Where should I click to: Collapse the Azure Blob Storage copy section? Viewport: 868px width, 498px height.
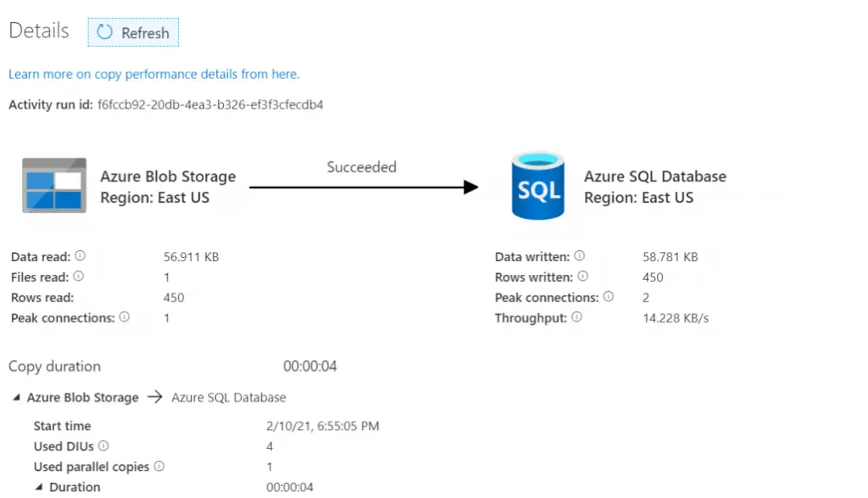(17, 397)
